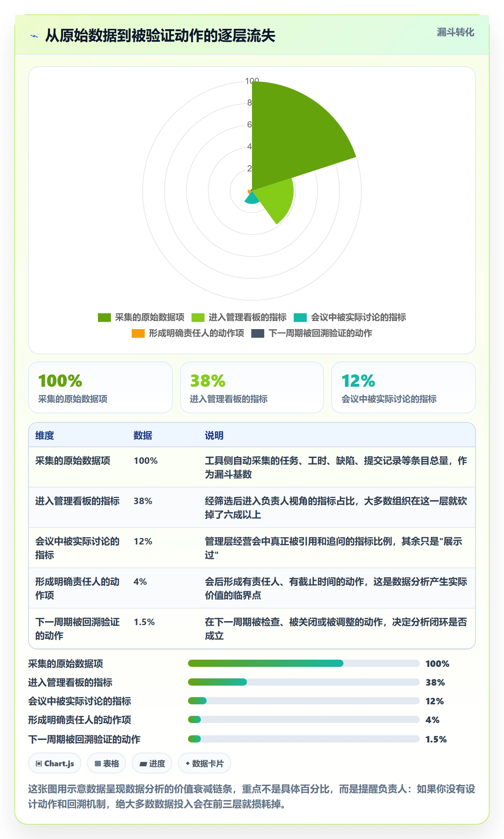Click the lightning icon beside the title
This screenshot has width=504, height=839.
click(34, 36)
